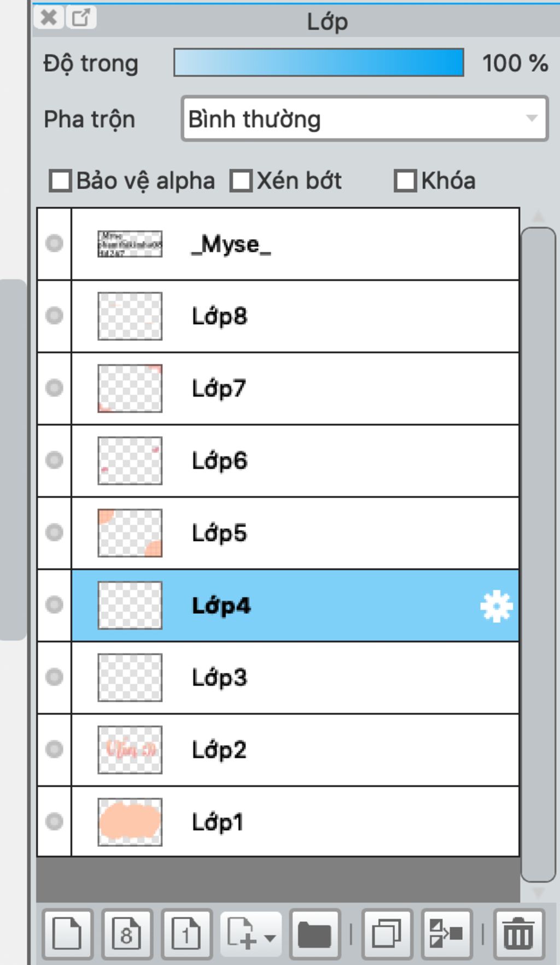This screenshot has width=560, height=965.
Task: Enable Khóa lock checkbox
Action: 405,181
